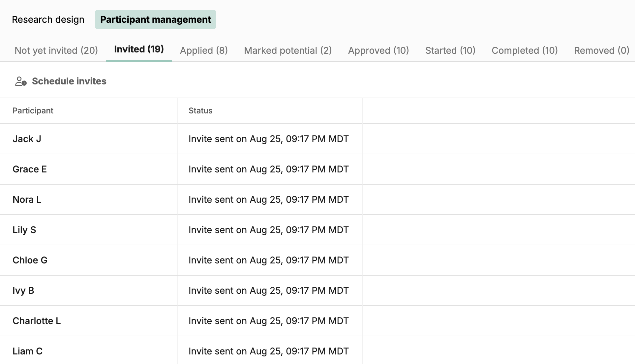Image resolution: width=635 pixels, height=364 pixels.
Task: Select the Invited (19) tab
Action: (x=139, y=49)
